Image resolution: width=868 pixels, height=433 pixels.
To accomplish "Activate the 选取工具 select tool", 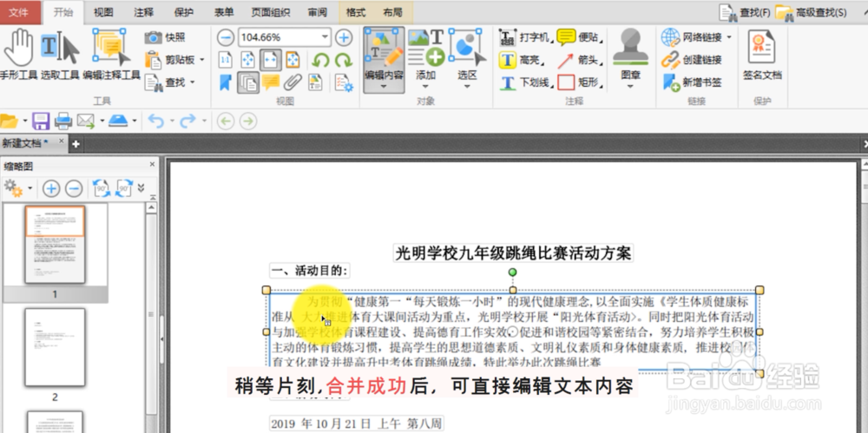I will click(60, 56).
